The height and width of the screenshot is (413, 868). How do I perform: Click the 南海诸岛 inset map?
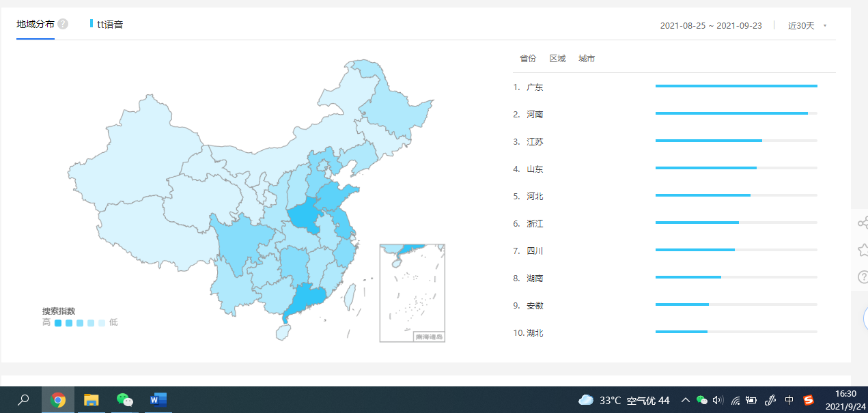[412, 292]
